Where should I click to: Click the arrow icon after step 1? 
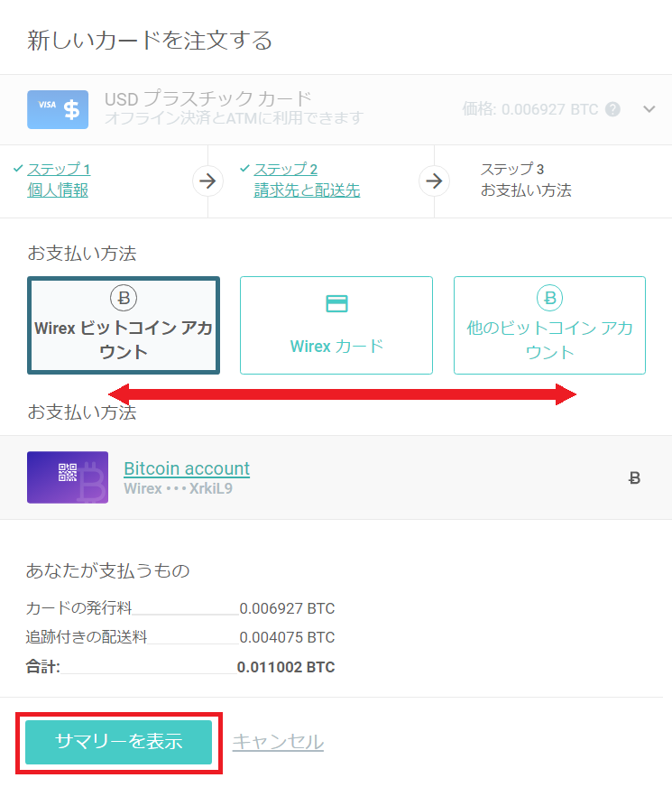(207, 181)
